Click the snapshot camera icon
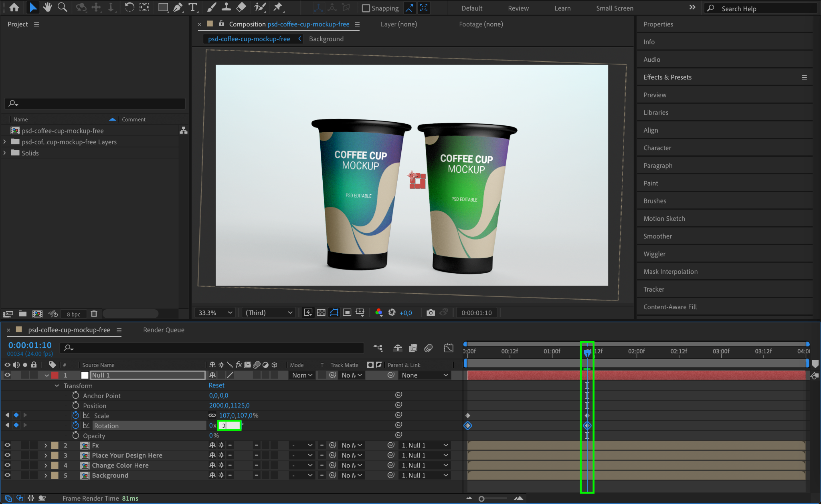821x504 pixels. click(431, 312)
